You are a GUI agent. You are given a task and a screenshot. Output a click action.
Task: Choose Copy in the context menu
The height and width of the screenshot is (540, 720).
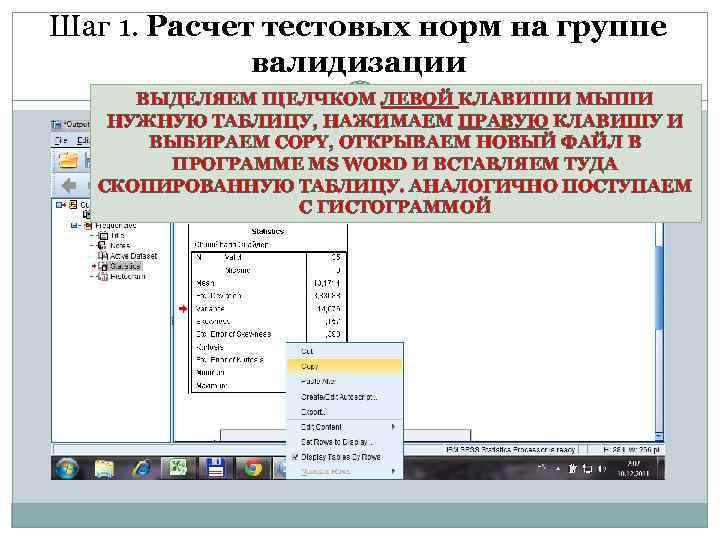coord(344,366)
